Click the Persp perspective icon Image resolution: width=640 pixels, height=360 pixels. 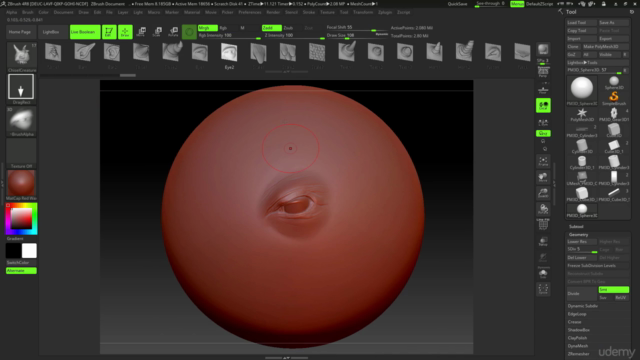tap(543, 72)
